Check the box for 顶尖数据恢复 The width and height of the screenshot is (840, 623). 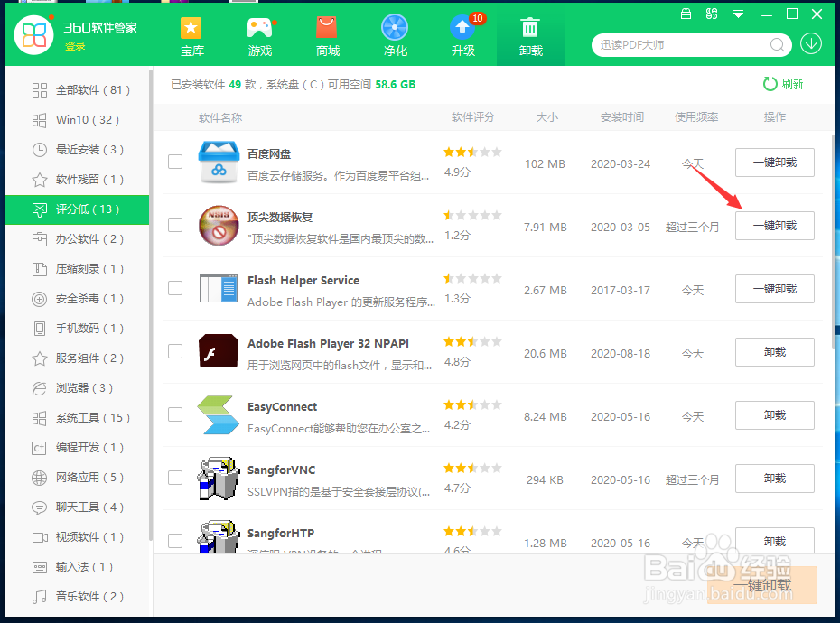click(175, 225)
